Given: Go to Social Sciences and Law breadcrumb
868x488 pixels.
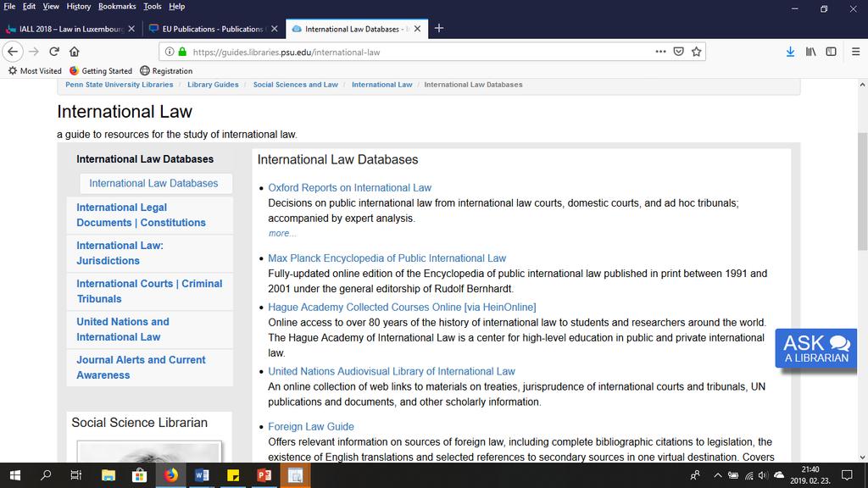Looking at the screenshot, I should click(x=296, y=85).
